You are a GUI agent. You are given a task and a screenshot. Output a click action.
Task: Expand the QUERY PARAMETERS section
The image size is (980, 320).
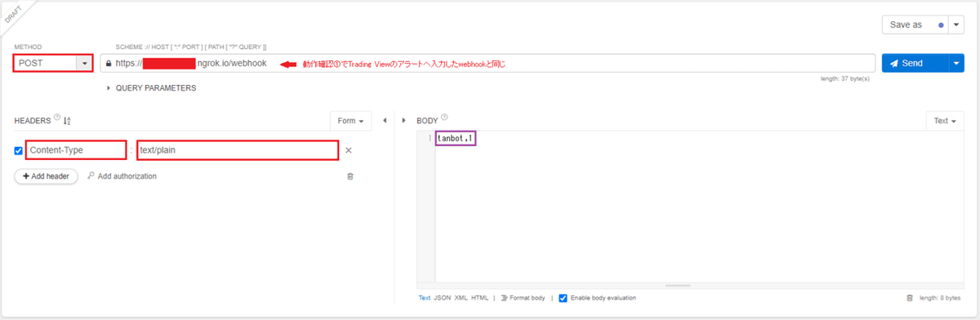(151, 88)
